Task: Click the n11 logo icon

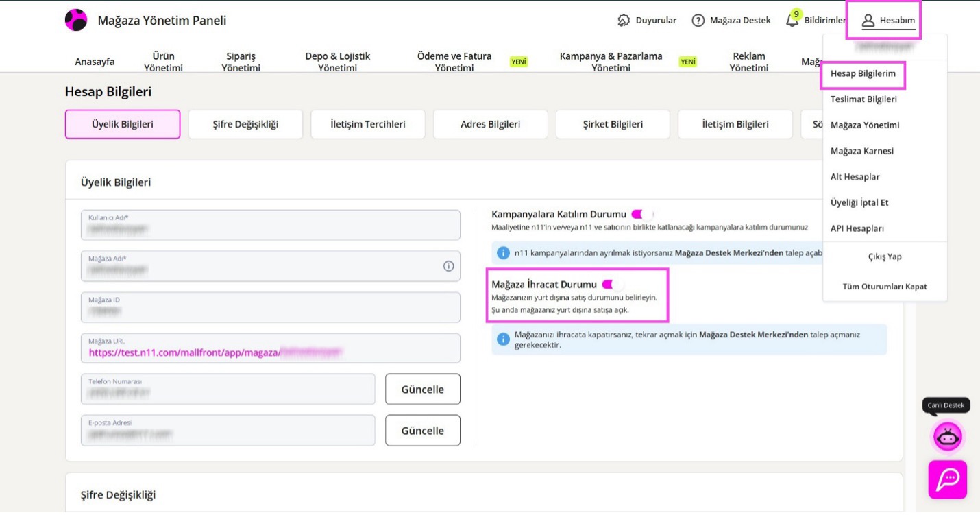Action: coord(76,20)
